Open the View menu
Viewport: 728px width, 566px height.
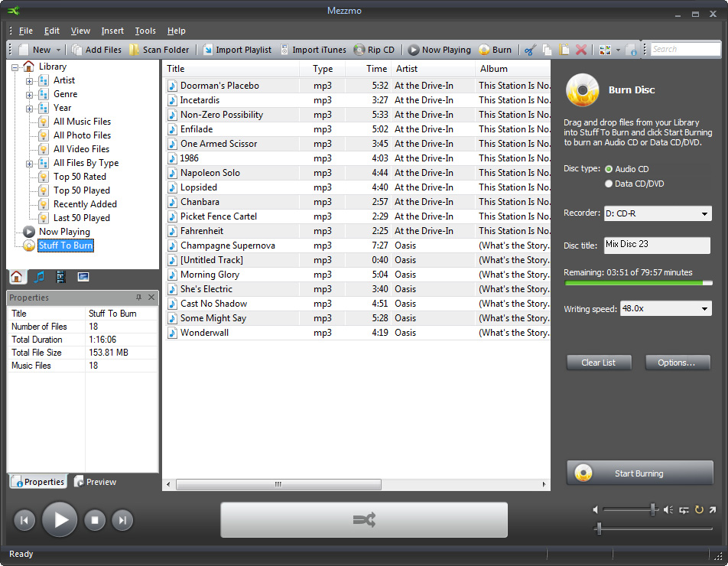click(80, 31)
